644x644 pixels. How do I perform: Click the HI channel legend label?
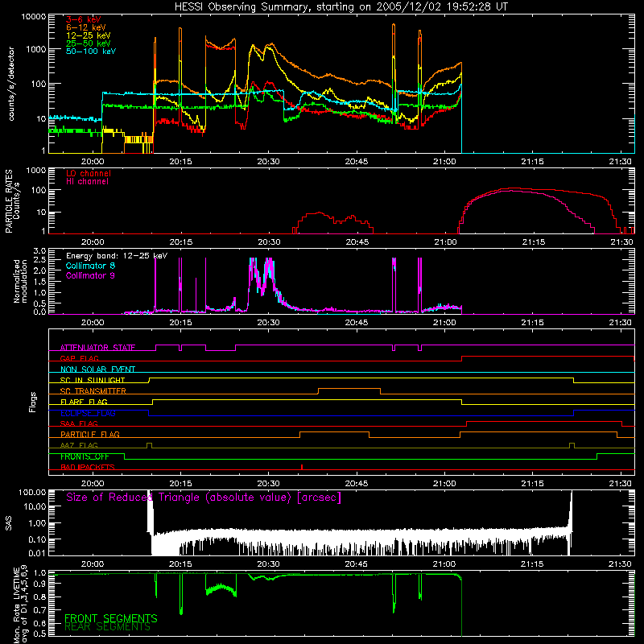pos(87,181)
